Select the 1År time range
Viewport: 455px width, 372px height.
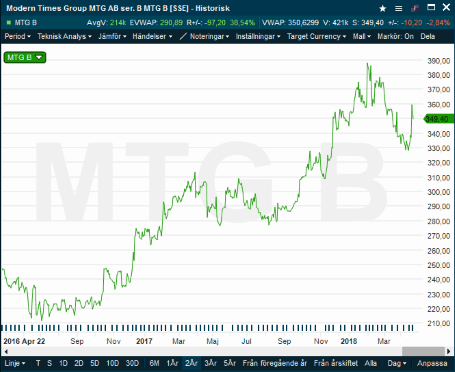coord(172,363)
